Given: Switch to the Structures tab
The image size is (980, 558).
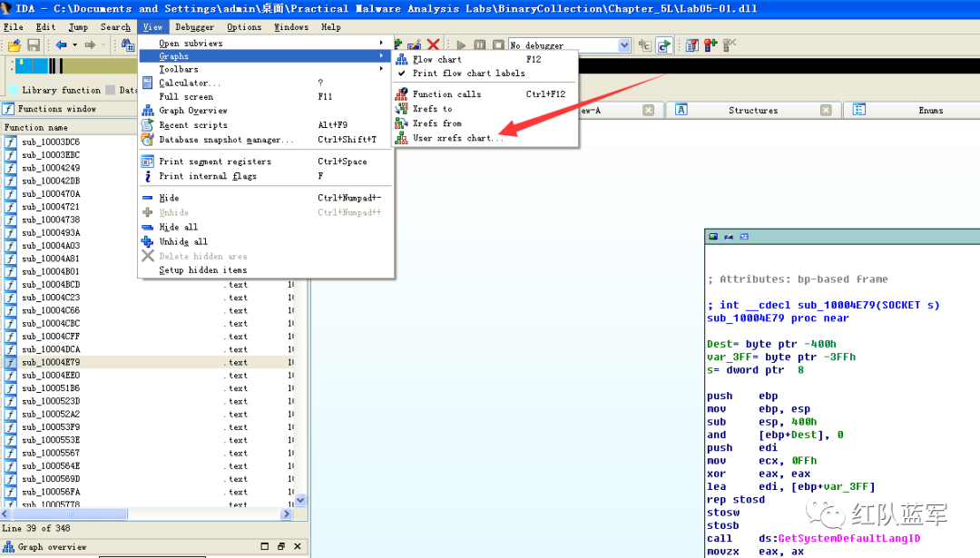Looking at the screenshot, I should tap(753, 110).
